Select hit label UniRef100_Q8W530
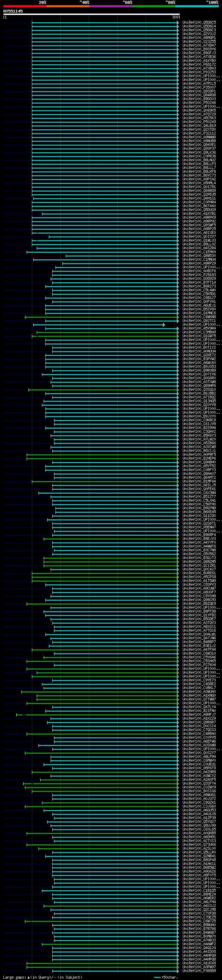Screen dimensions: 222x980 click(x=199, y=256)
